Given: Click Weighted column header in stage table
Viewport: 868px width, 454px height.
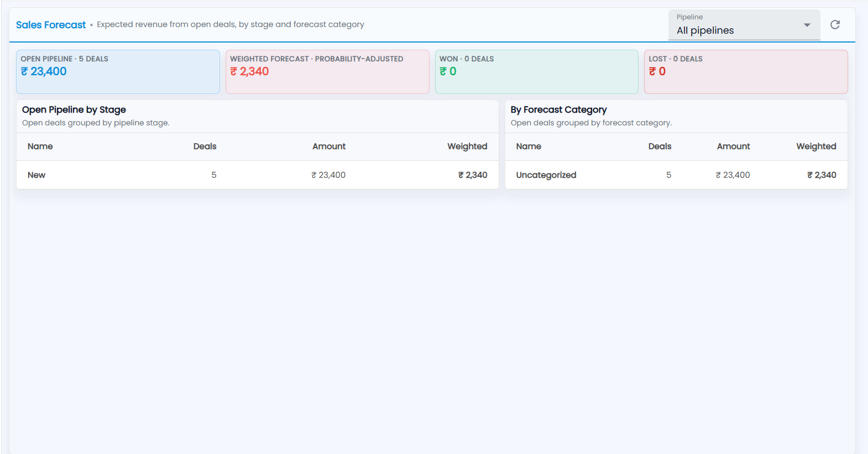Looking at the screenshot, I should (x=467, y=146).
